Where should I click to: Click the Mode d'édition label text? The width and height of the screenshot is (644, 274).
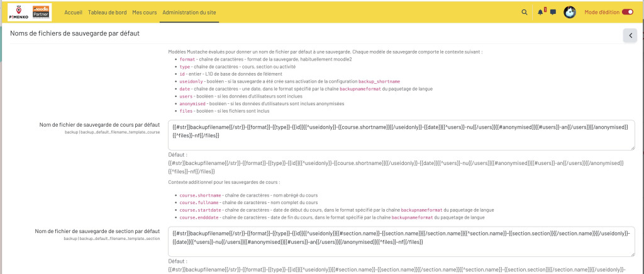(x=602, y=13)
